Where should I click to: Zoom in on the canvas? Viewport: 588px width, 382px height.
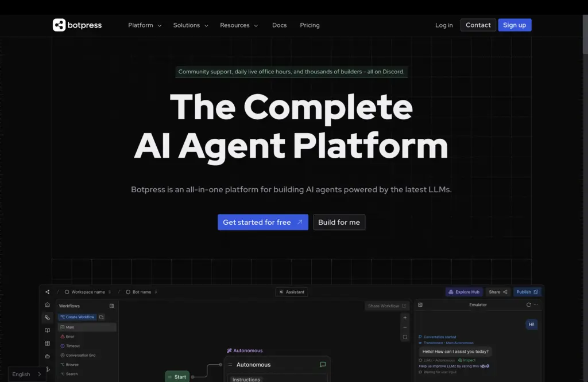405,318
